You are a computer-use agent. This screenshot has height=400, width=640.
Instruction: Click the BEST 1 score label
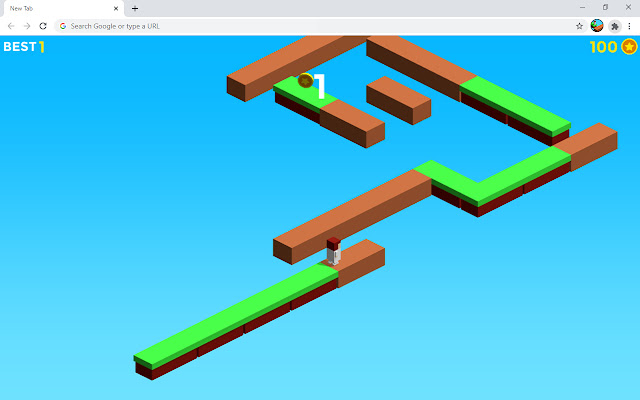click(24, 47)
